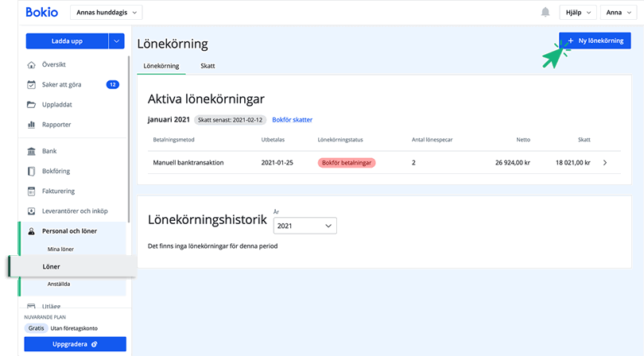
Task: Click the Betalningsmetod column header
Action: (x=174, y=140)
